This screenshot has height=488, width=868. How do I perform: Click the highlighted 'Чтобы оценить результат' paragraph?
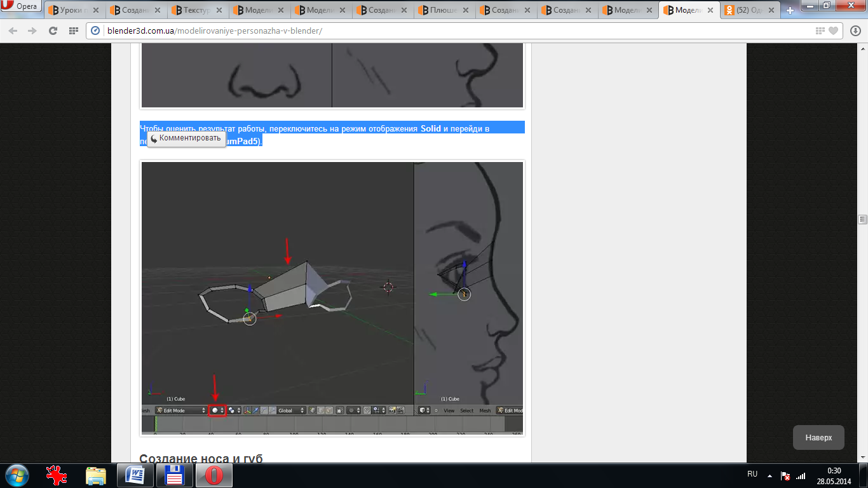(332, 134)
